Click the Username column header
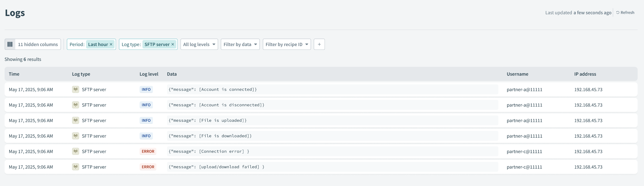The image size is (644, 186). [517, 74]
